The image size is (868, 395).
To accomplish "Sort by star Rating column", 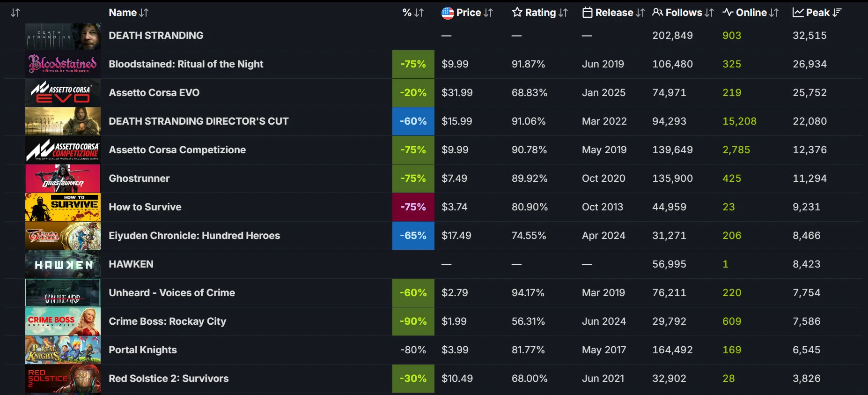I will click(540, 13).
